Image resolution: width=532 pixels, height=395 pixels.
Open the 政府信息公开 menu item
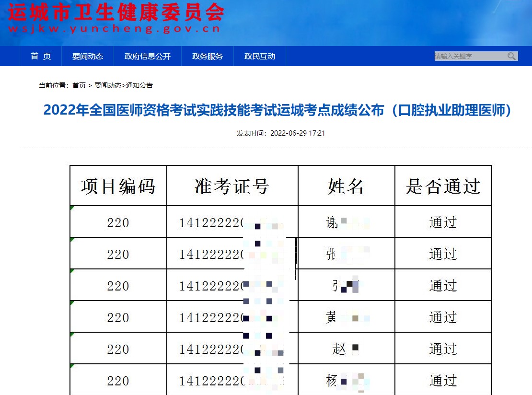148,56
